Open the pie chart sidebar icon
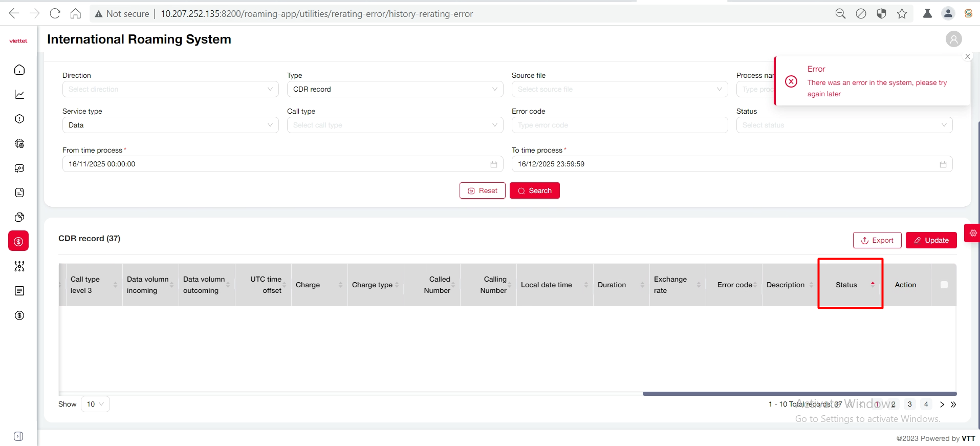Viewport: 980px width, 446px height. pos(19,217)
